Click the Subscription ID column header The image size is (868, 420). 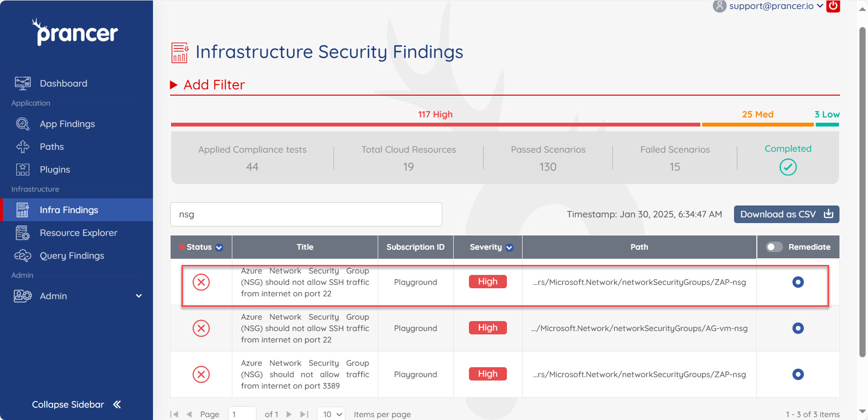[x=416, y=247]
